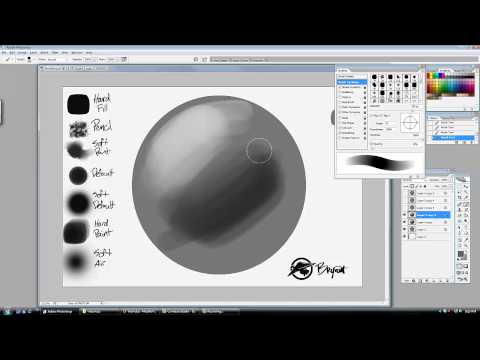Open the brush preset picker in options bar
Viewport: 480px width, 360px height.
[29, 59]
